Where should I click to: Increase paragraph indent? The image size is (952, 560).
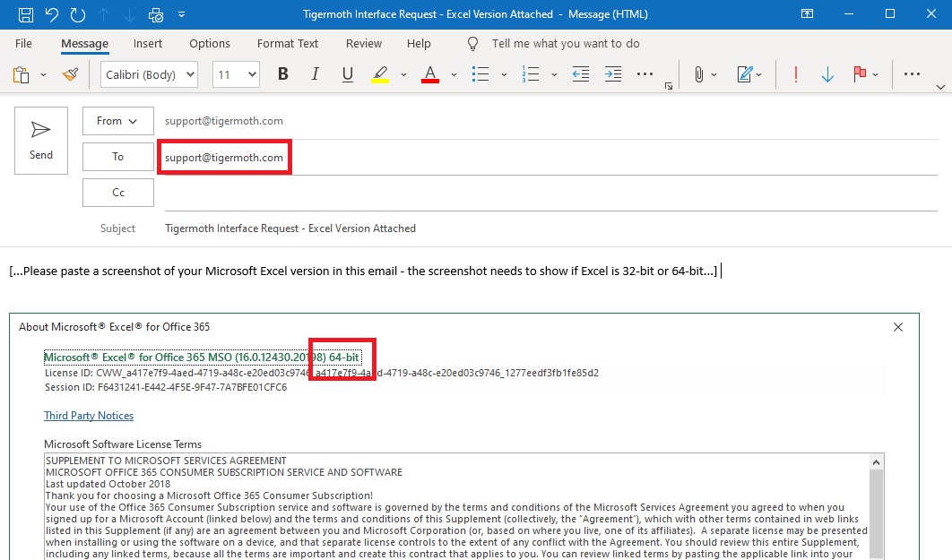pyautogui.click(x=612, y=74)
